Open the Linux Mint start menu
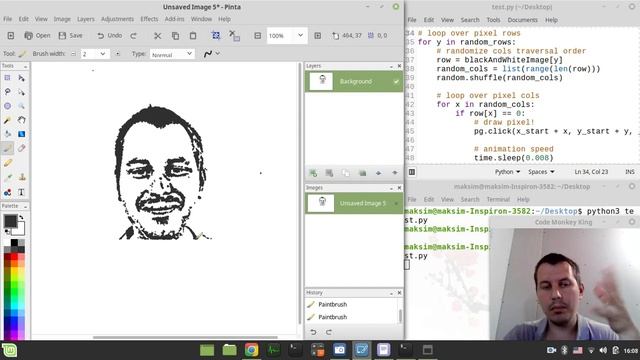 tap(9, 350)
